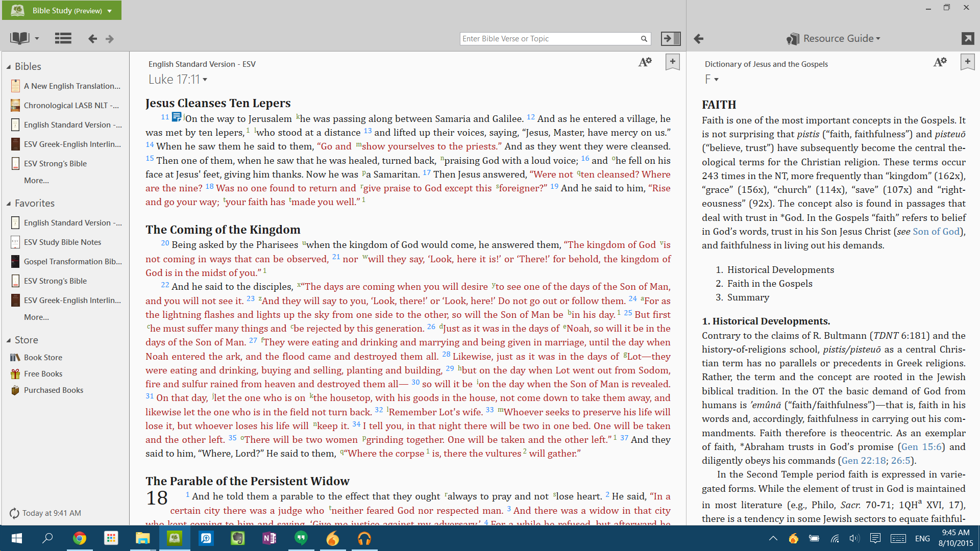Open the Luke 17:11 passage dropdown

(178, 80)
